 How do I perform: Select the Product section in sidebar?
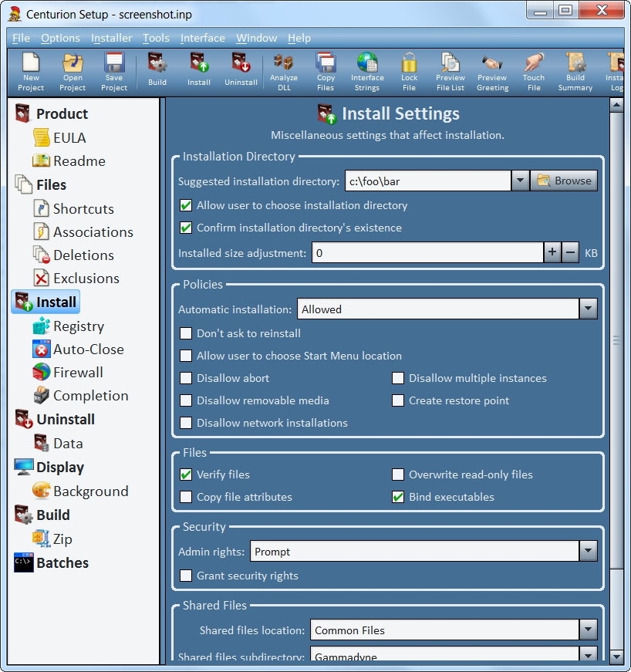click(52, 113)
